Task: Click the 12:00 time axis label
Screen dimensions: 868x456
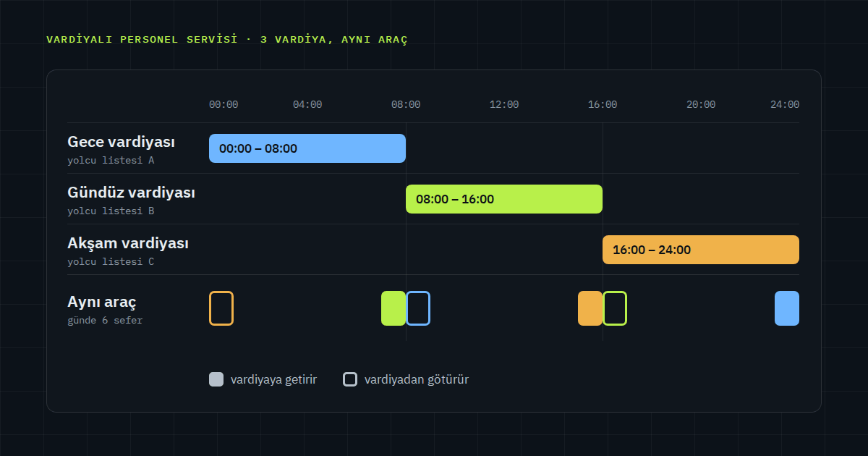Action: (504, 104)
